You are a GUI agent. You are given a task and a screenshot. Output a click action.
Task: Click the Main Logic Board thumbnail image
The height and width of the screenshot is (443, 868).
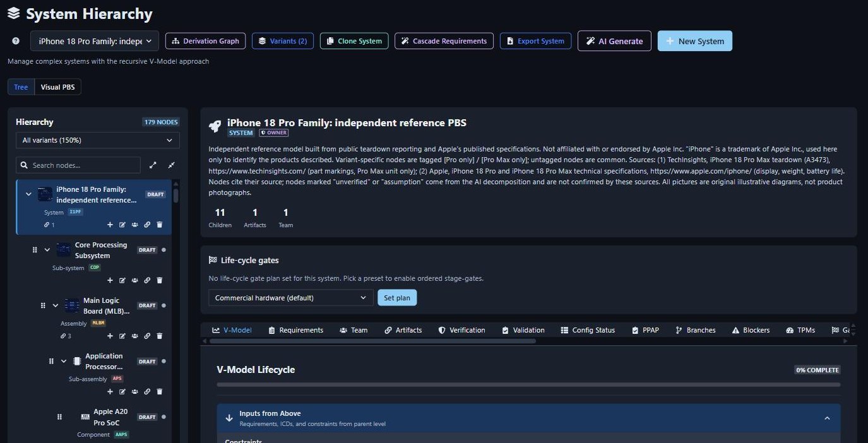click(72, 305)
